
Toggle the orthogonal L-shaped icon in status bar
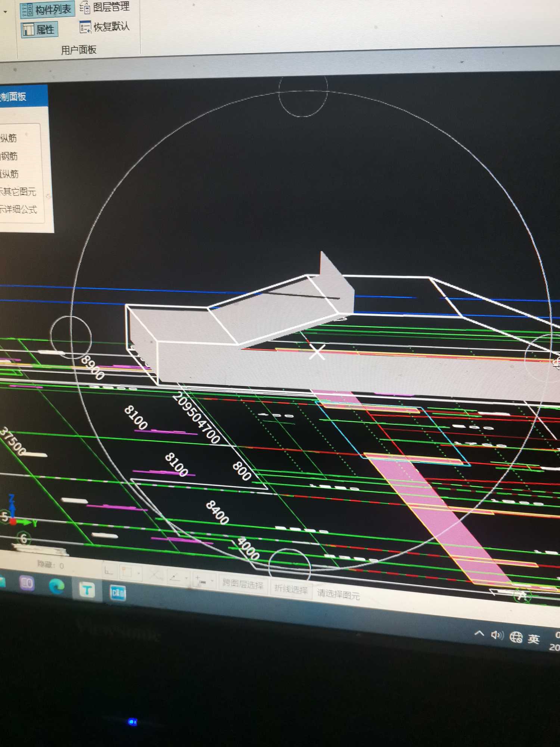pos(109,571)
